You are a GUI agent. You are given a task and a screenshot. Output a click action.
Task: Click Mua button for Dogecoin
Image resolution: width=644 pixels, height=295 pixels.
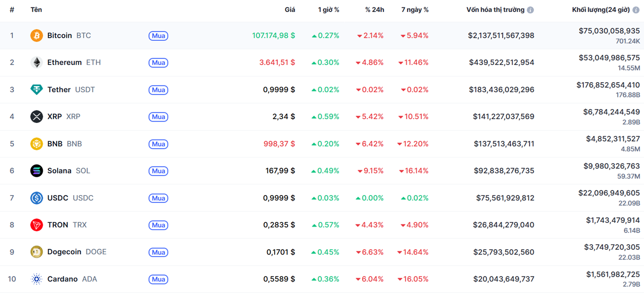[158, 252]
